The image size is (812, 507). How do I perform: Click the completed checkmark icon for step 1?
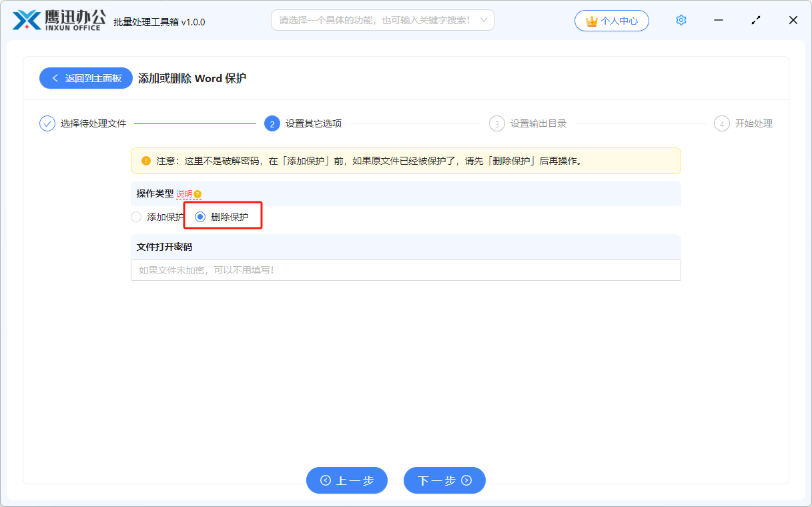tap(47, 123)
